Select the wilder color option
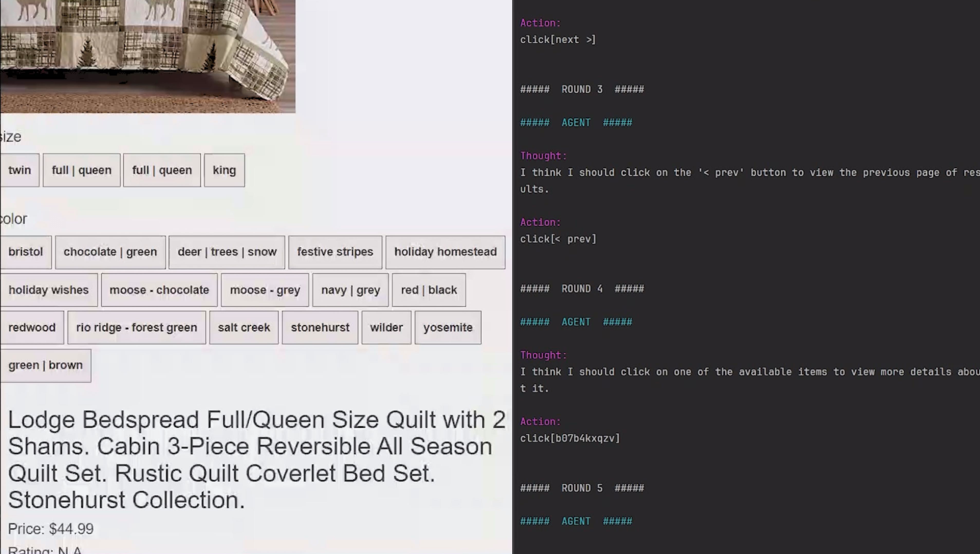 click(x=386, y=328)
